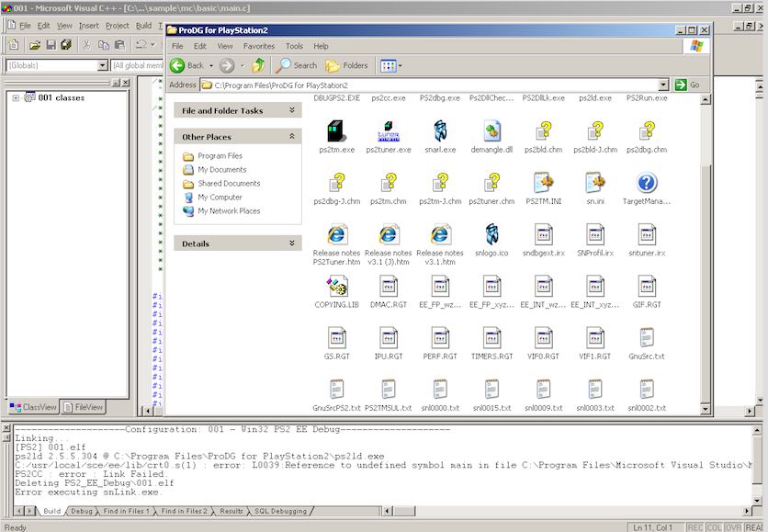Select the snlogo.ico icon

(491, 234)
